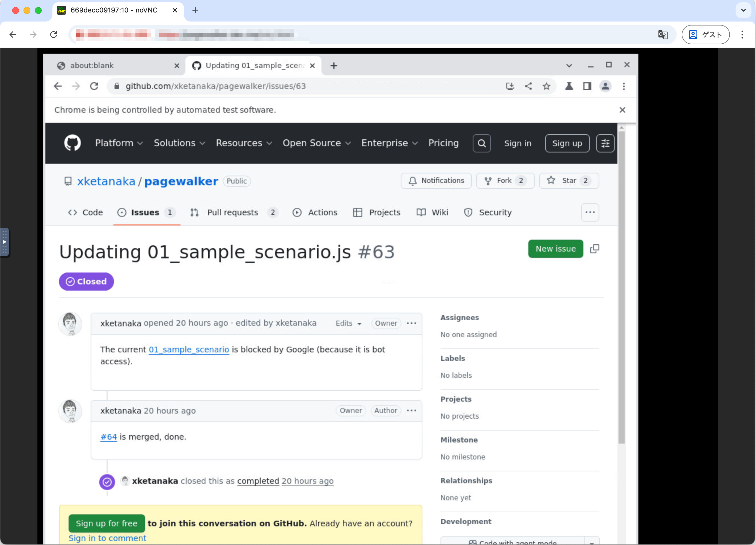The image size is (756, 545).
Task: Click share icon in inner browser toolbar
Action: [528, 86]
